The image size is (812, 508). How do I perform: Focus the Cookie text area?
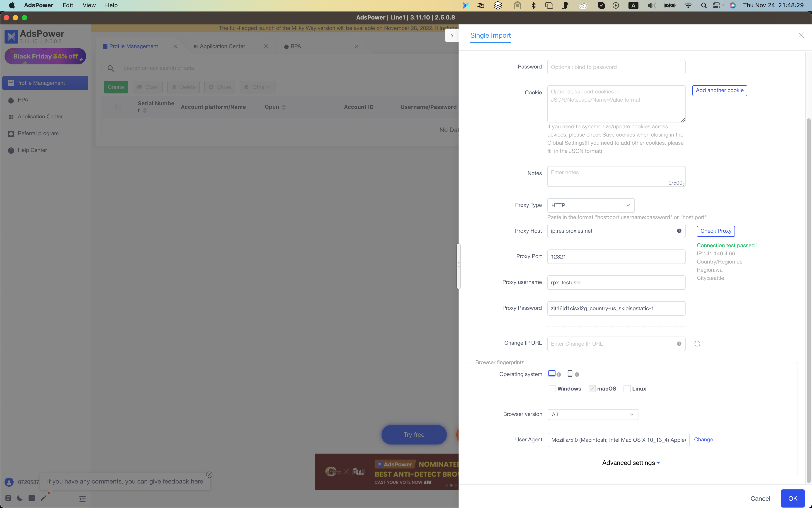616,104
